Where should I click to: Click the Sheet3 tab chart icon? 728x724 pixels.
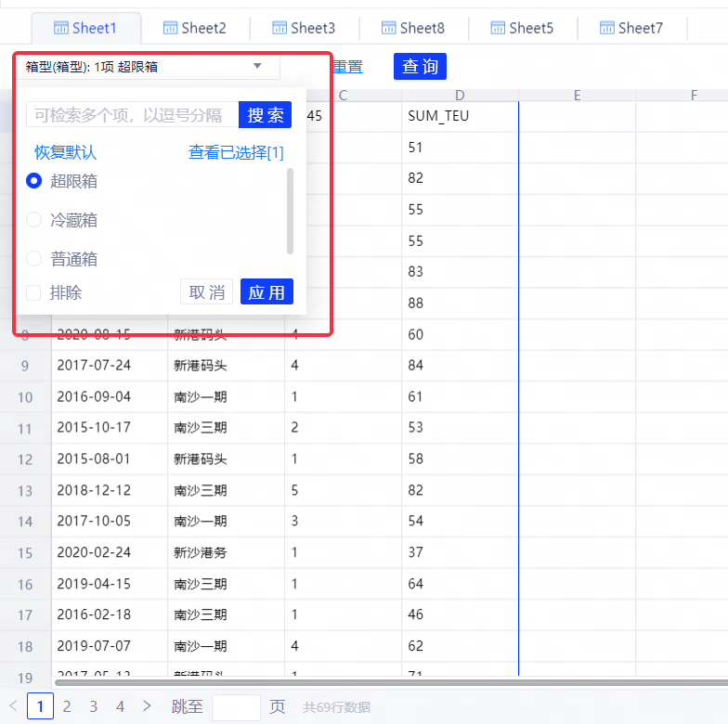tap(279, 28)
